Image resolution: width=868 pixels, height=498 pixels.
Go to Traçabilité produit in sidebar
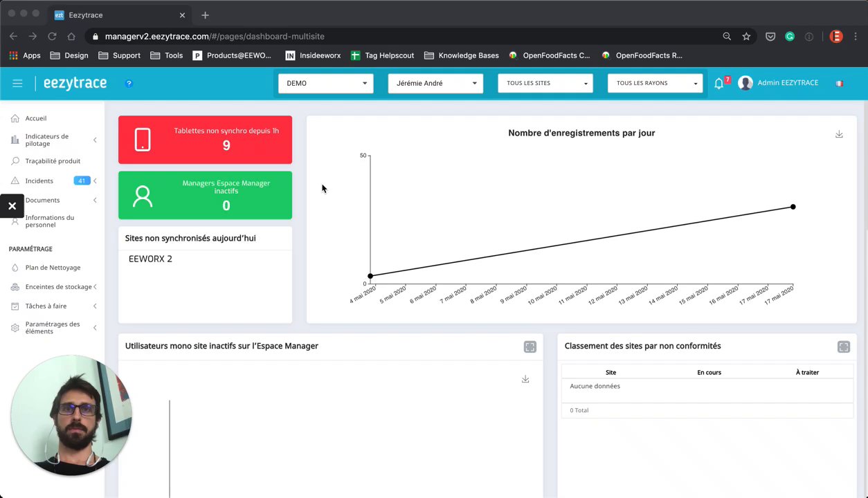point(53,161)
